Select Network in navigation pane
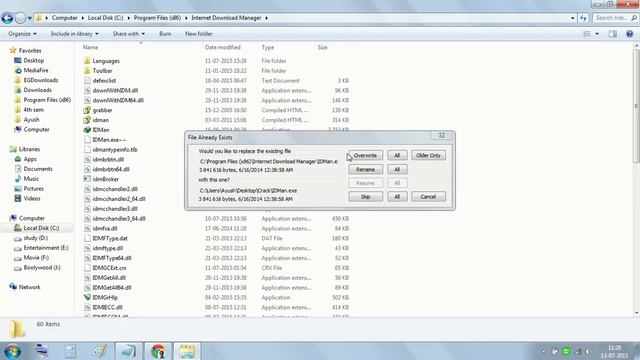The width and height of the screenshot is (640, 360). [x=29, y=287]
